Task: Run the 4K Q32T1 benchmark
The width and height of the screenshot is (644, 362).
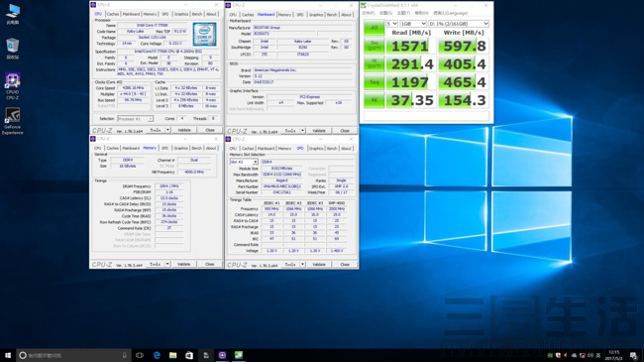Action: click(x=375, y=63)
